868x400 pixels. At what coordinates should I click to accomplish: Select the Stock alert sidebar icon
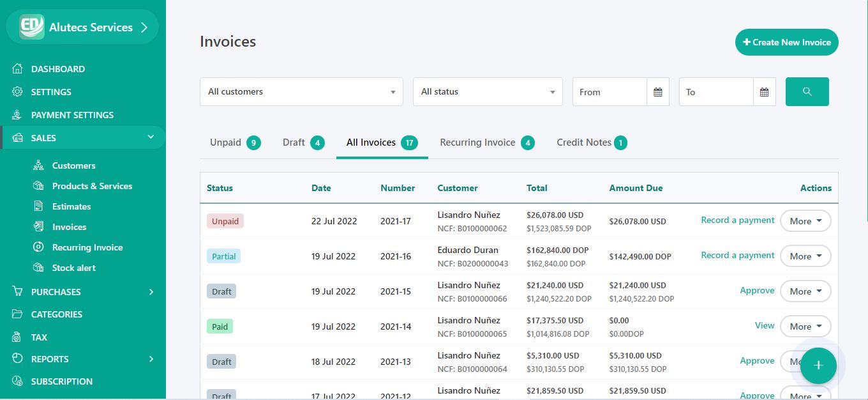point(39,268)
